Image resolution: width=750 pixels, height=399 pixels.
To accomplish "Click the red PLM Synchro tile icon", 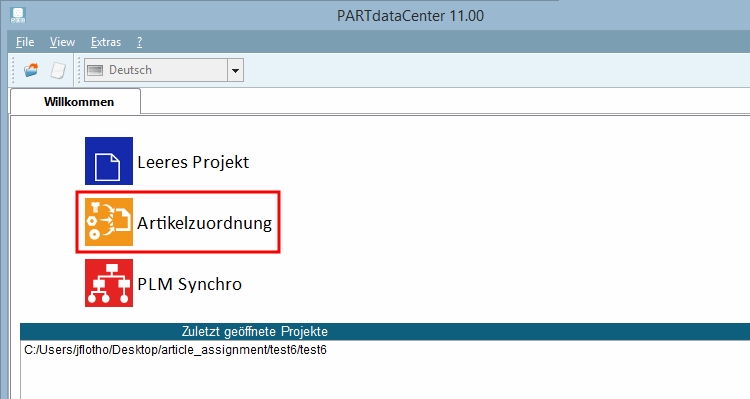I will 109,283.
